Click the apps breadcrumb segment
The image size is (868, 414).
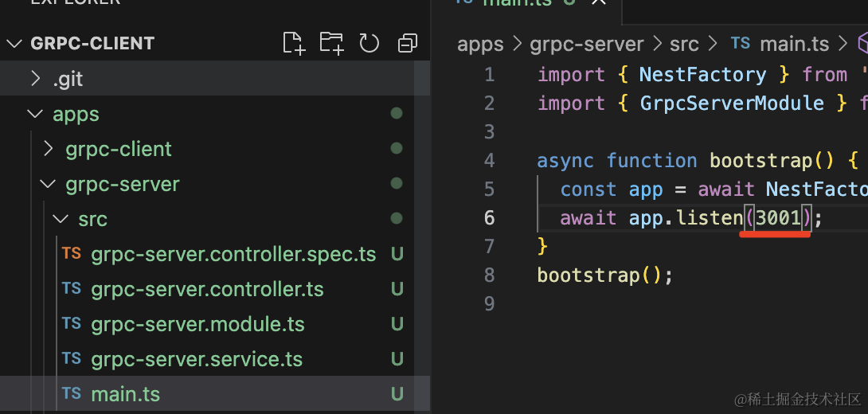click(480, 44)
